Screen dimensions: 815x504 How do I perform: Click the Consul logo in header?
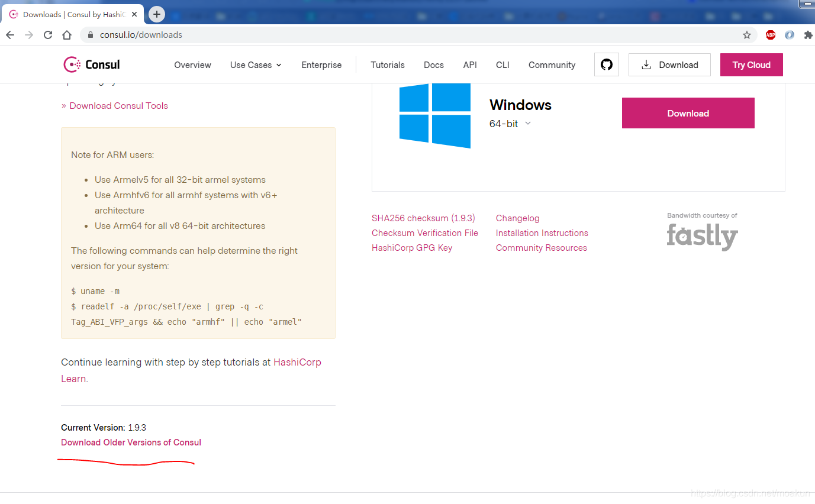[92, 64]
